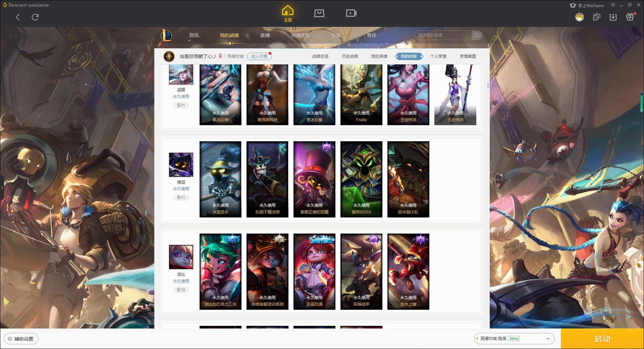Open the 最终BOSS skin card
This screenshot has height=349, width=644.
pyautogui.click(x=361, y=179)
